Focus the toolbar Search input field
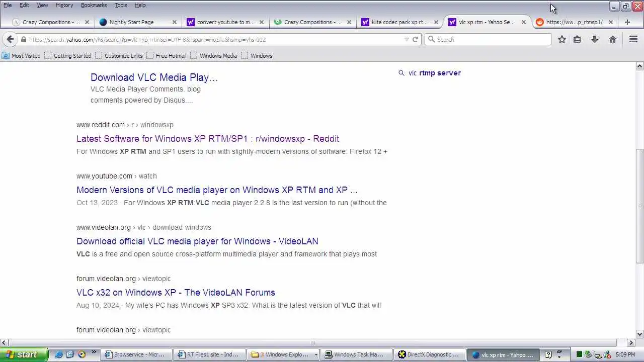The height and width of the screenshot is (362, 644). click(x=488, y=39)
